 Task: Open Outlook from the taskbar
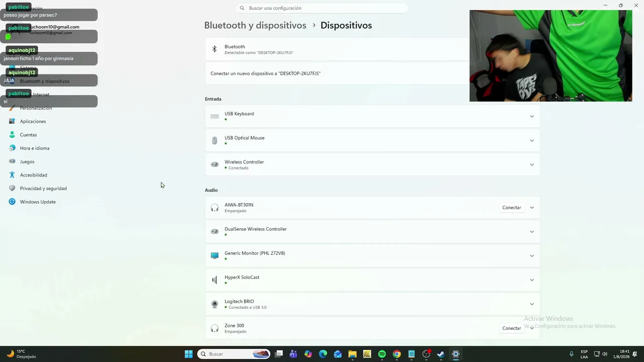pyautogui.click(x=338, y=354)
